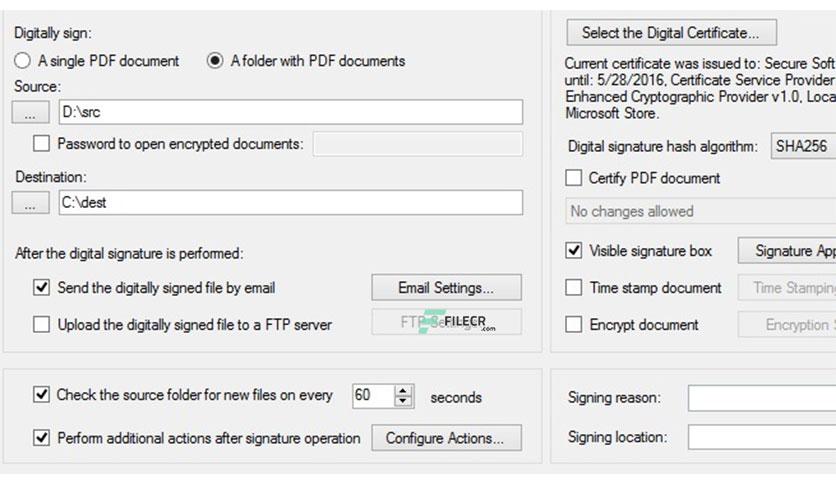
Task: Open the Email Settings dialog
Action: (x=446, y=288)
